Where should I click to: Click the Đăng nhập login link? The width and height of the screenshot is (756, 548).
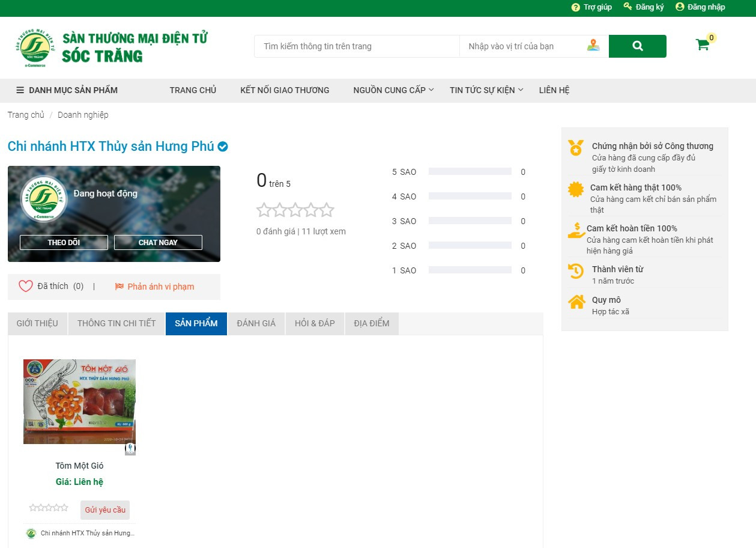[700, 7]
